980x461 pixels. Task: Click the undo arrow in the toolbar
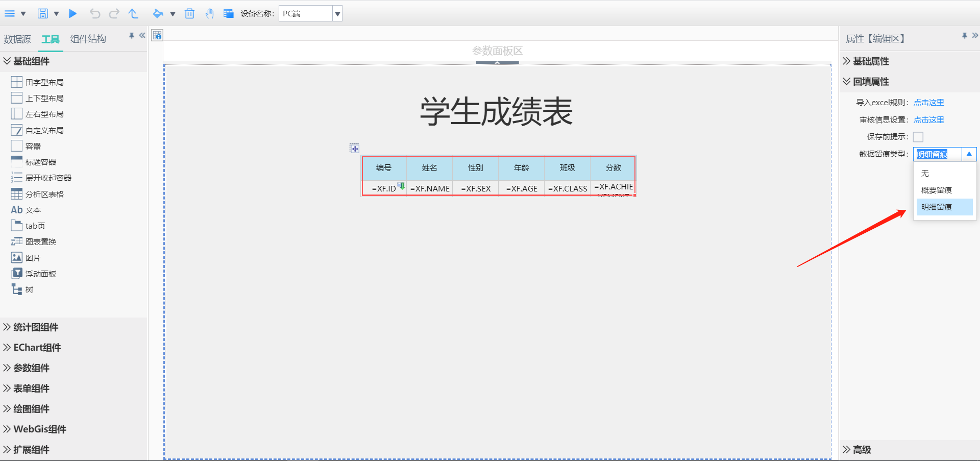click(95, 14)
